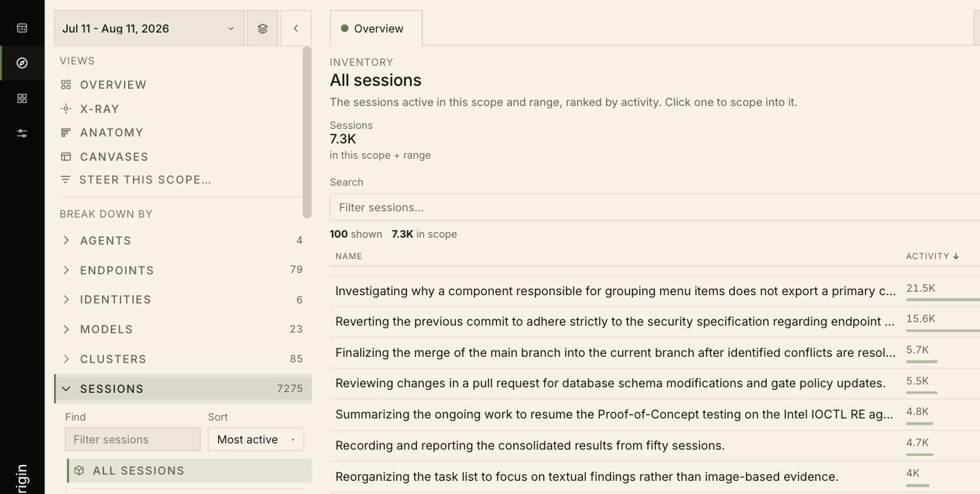Click the X-Ray view icon
The image size is (980, 494).
coord(66,109)
